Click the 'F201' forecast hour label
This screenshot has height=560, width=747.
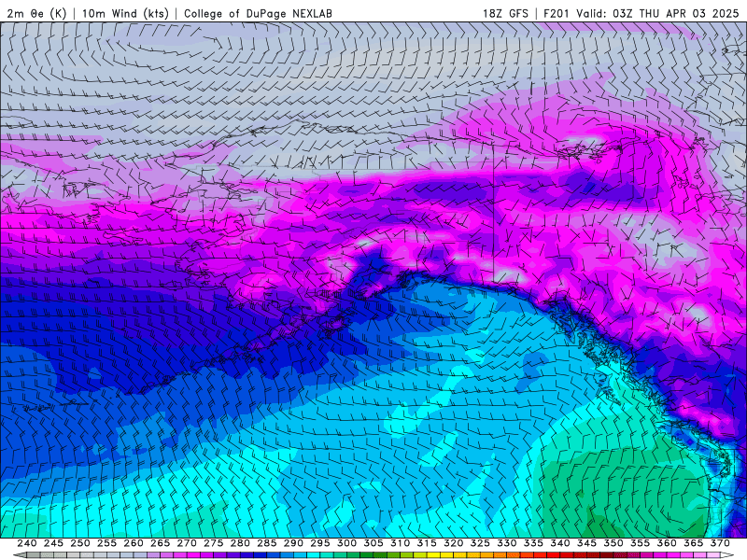[x=557, y=13]
